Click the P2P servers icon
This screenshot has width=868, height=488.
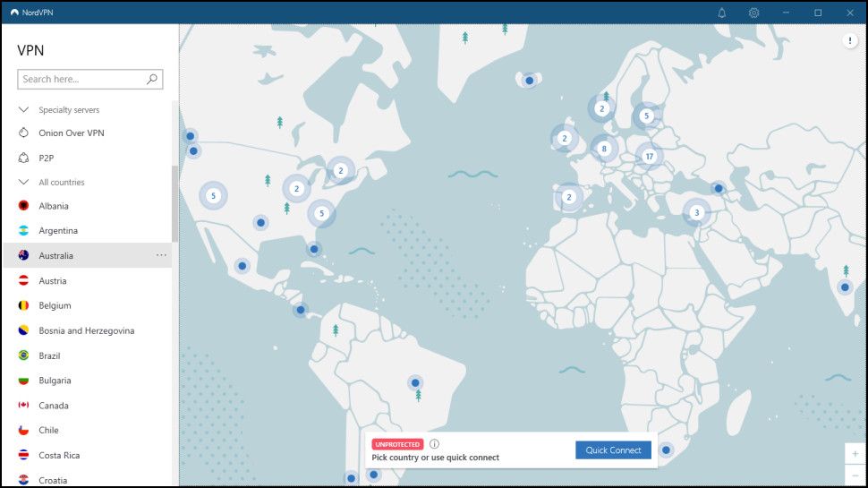[x=23, y=158]
